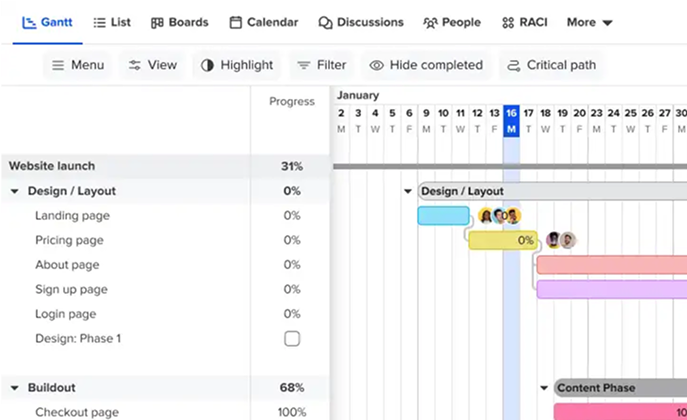The width and height of the screenshot is (687, 420).
Task: Expand the More dropdown menu
Action: point(589,22)
